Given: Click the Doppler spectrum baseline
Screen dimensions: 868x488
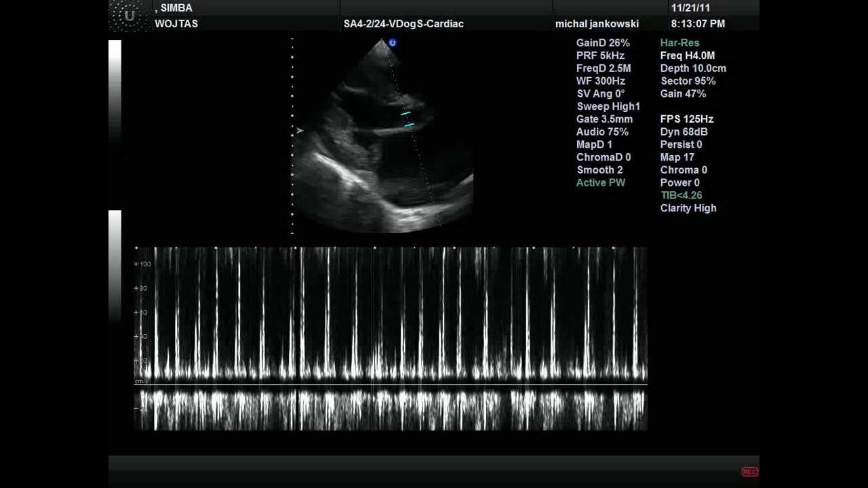Looking at the screenshot, I should [x=391, y=385].
